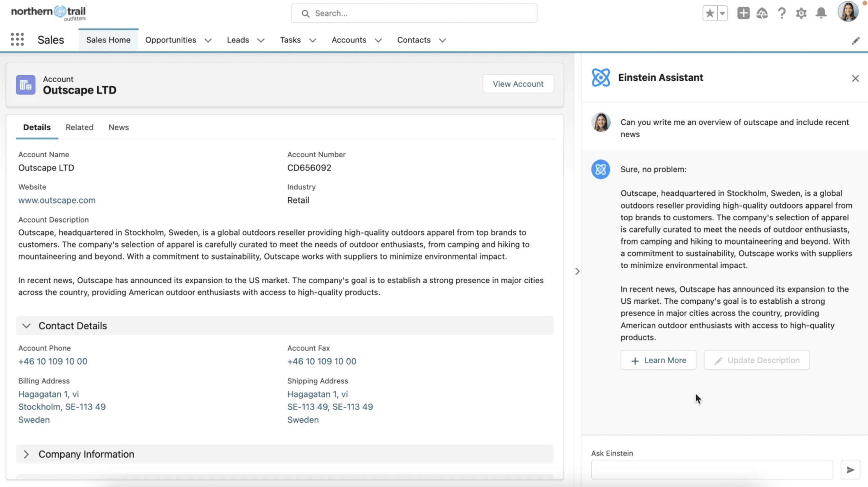The width and height of the screenshot is (868, 487).
Task: Click the Einstein Assistant atom logo
Action: click(x=600, y=78)
